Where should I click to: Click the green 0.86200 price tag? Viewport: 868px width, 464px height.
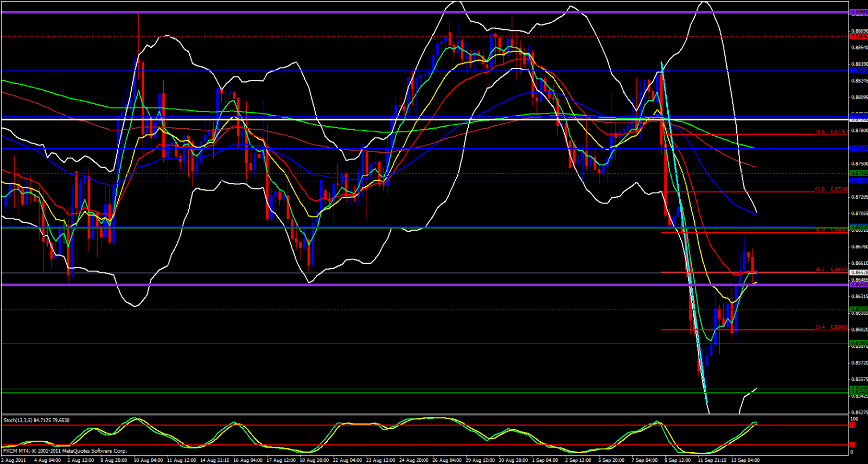coord(858,309)
